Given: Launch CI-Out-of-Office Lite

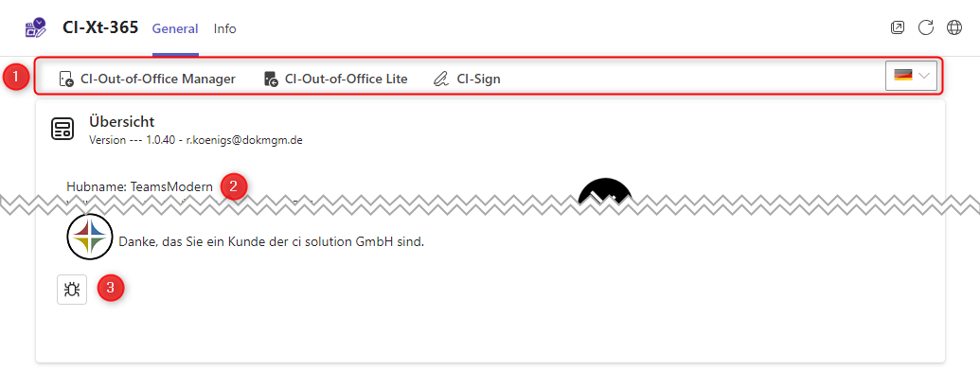Looking at the screenshot, I should click(x=336, y=79).
